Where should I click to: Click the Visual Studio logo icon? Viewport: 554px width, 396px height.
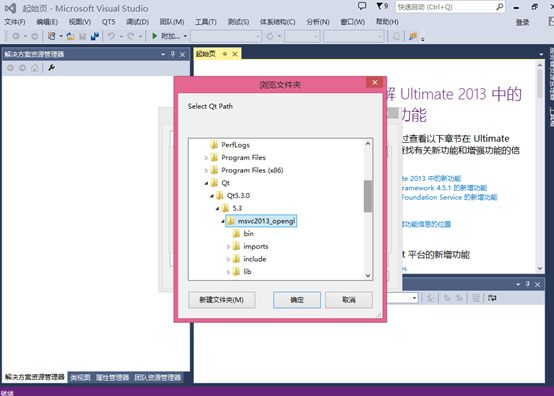click(x=10, y=8)
